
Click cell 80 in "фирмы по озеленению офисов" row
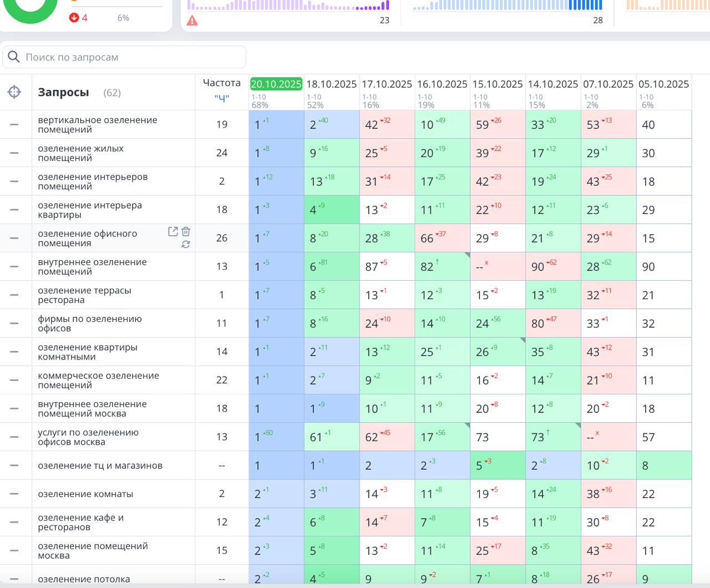pyautogui.click(x=554, y=323)
